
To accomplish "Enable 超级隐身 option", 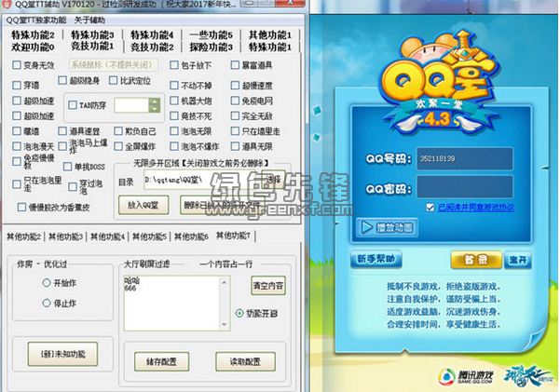I will click(62, 80).
